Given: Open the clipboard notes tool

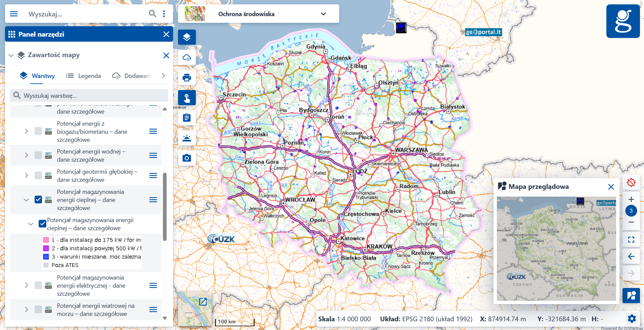Looking at the screenshot, I should pos(187,118).
